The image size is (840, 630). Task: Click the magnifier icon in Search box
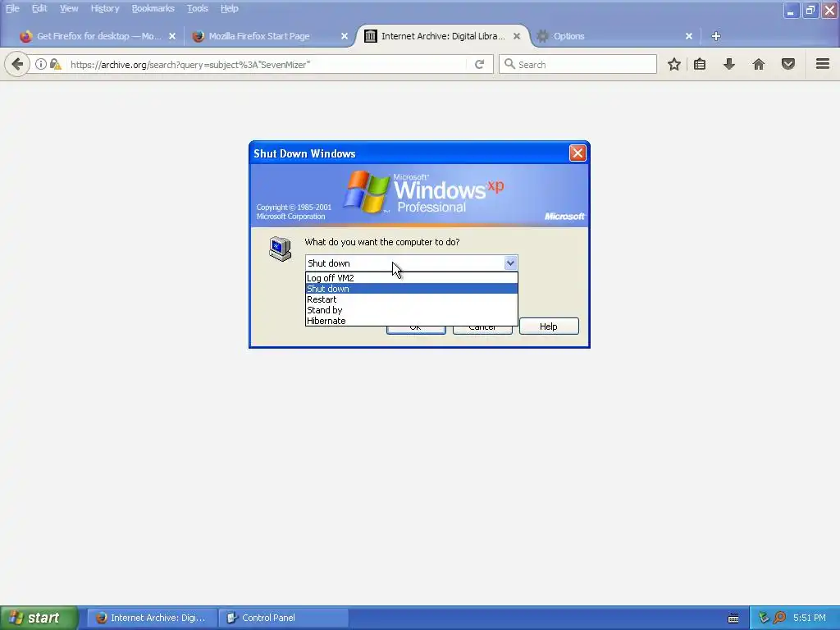coord(509,64)
